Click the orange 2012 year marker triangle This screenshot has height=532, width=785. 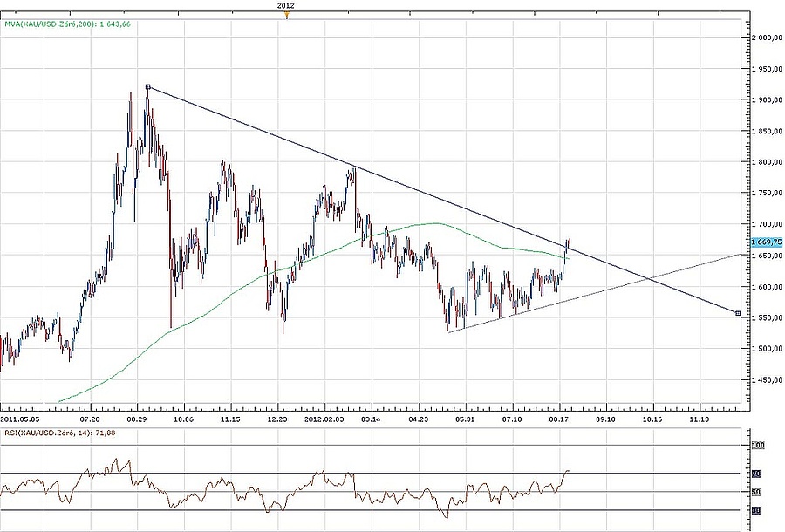click(286, 14)
